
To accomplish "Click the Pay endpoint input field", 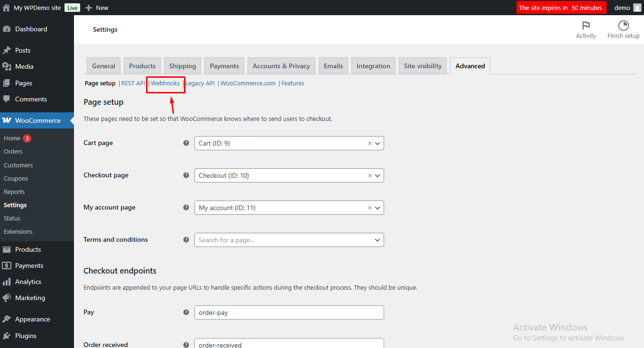I will pyautogui.click(x=289, y=312).
